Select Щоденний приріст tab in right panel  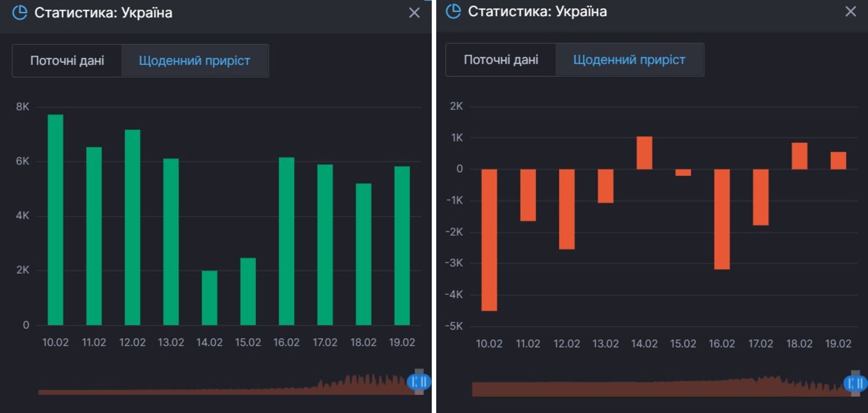click(629, 59)
